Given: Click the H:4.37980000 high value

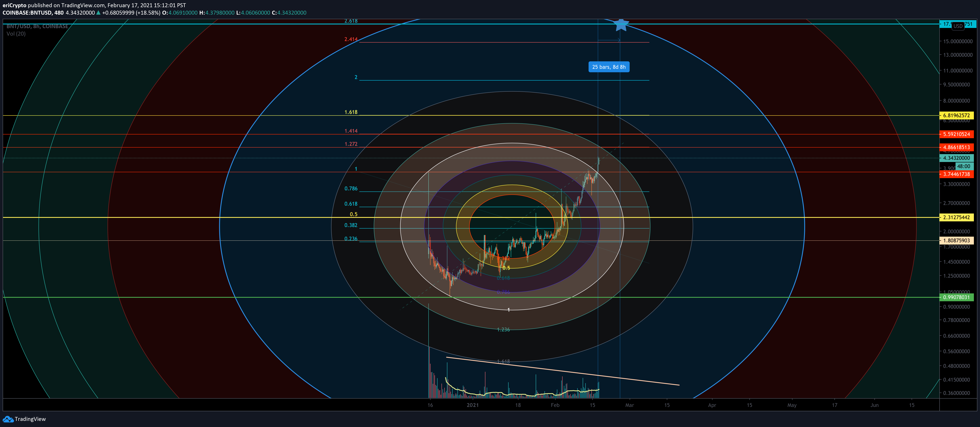Looking at the screenshot, I should pyautogui.click(x=217, y=12).
